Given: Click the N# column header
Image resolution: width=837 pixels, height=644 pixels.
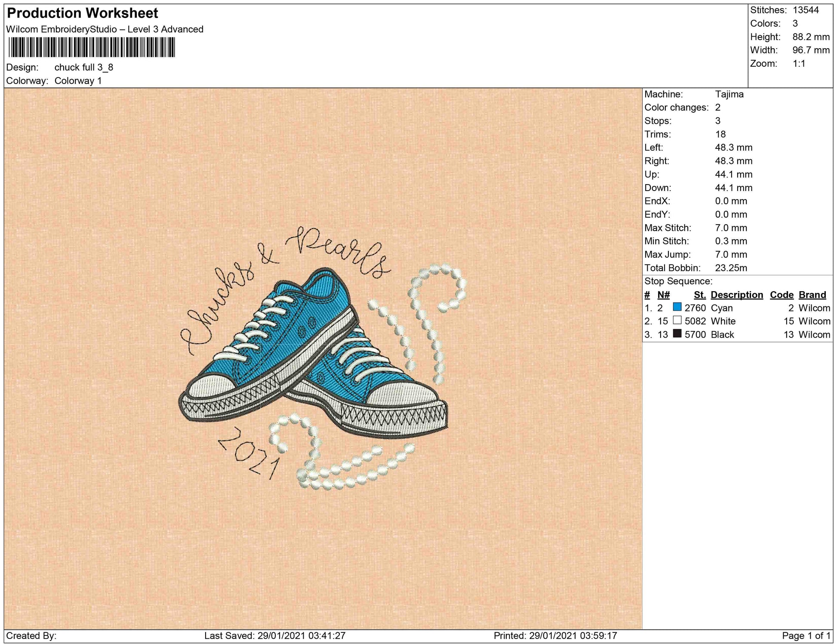Looking at the screenshot, I should pos(663,295).
